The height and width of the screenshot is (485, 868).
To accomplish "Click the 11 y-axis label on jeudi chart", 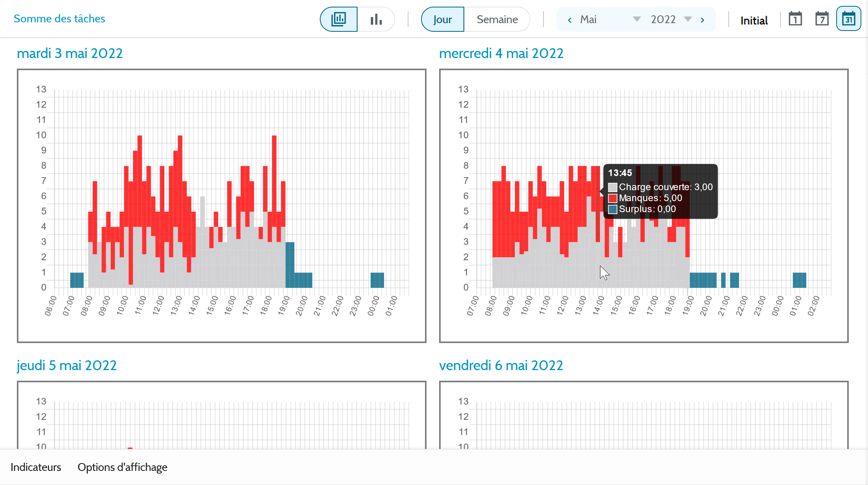I will (x=41, y=432).
